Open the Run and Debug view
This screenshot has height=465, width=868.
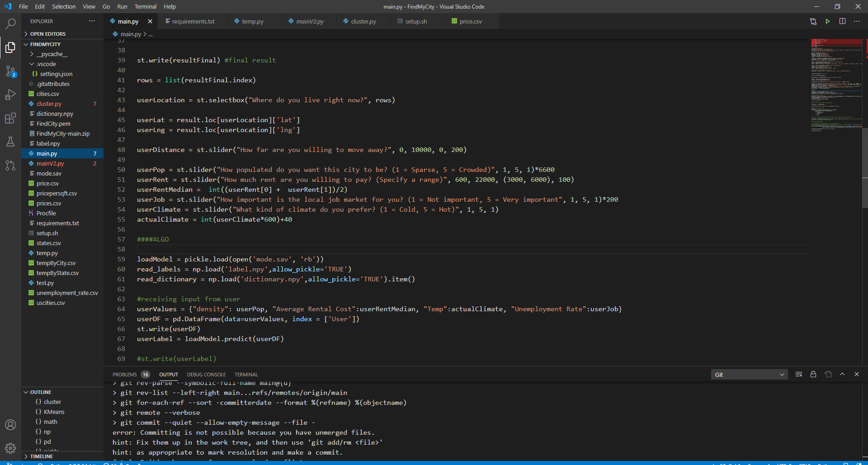(10, 95)
